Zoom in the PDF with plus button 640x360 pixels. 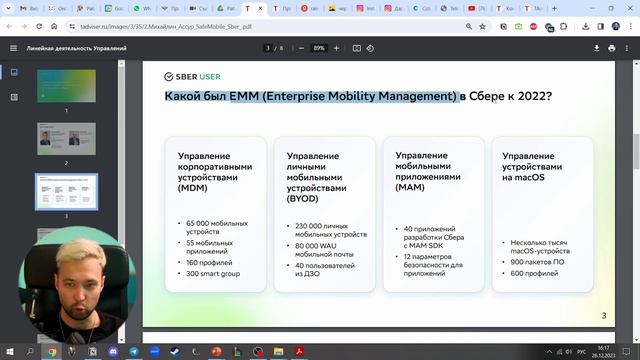click(x=336, y=48)
